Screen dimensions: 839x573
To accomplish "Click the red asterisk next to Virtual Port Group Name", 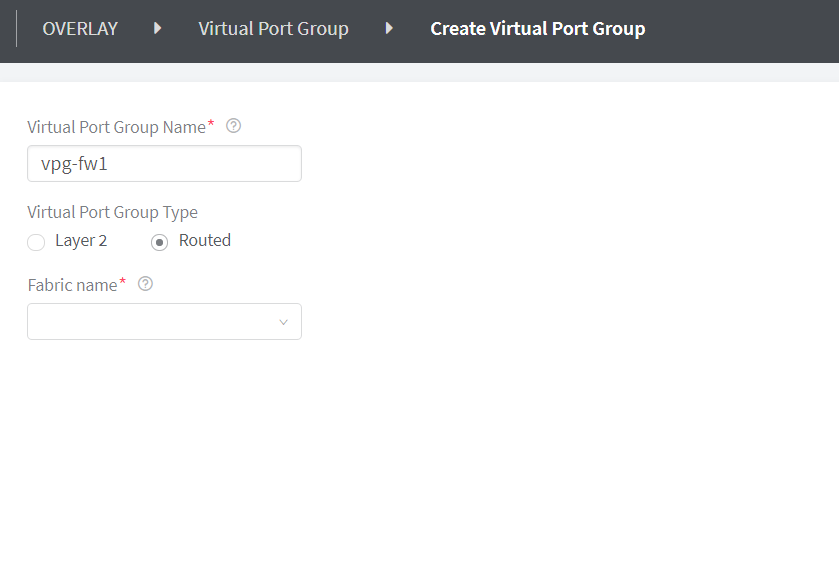I will (211, 125).
